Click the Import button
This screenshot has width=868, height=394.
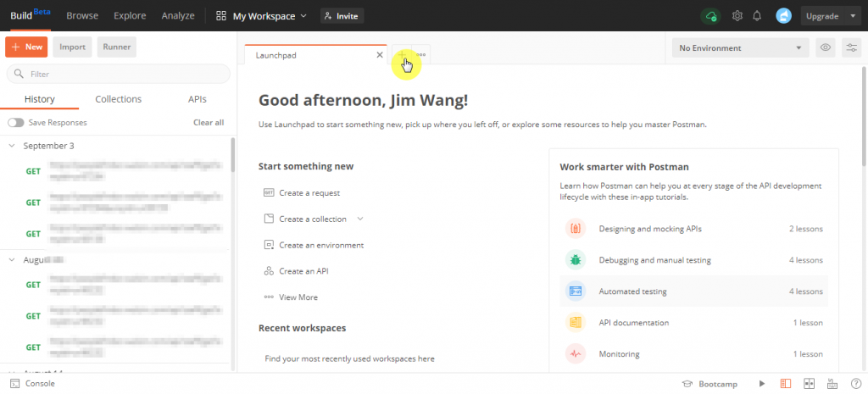(73, 47)
